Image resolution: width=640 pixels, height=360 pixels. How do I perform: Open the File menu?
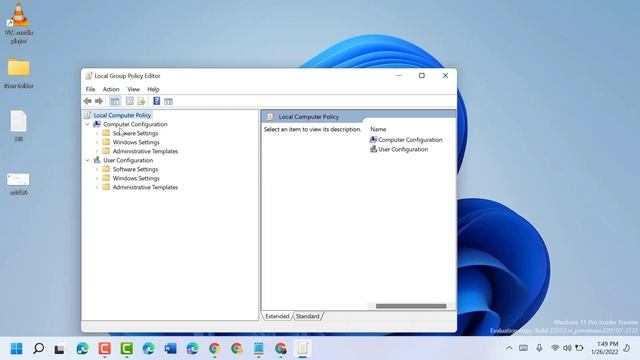[x=90, y=89]
